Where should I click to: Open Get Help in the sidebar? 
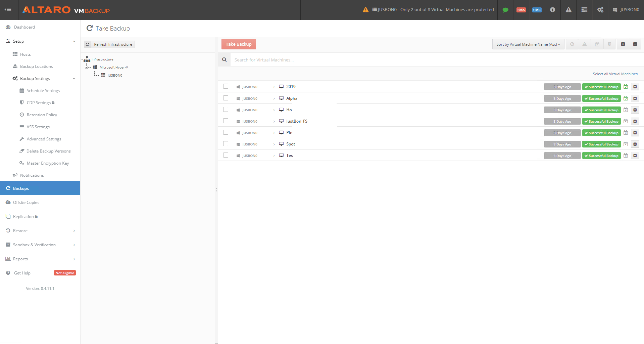[x=22, y=273]
